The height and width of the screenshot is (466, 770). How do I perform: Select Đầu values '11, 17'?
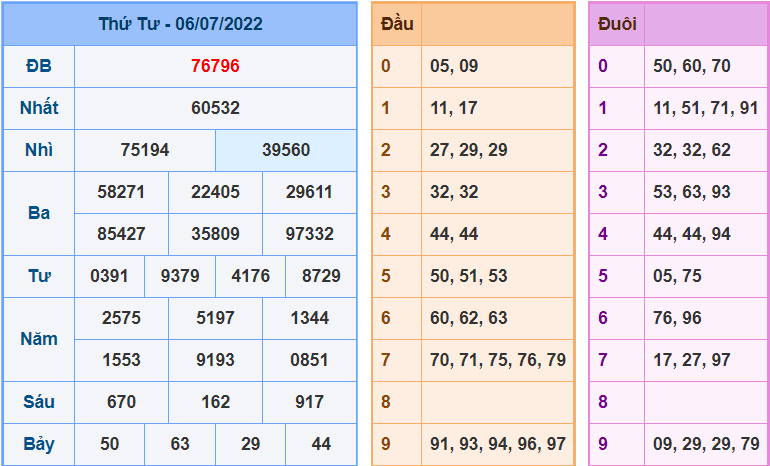click(453, 108)
